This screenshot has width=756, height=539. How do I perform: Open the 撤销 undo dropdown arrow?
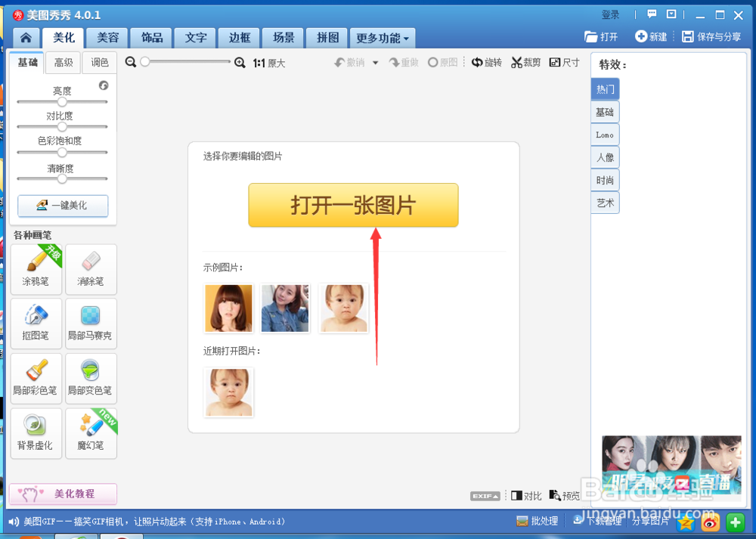(373, 63)
